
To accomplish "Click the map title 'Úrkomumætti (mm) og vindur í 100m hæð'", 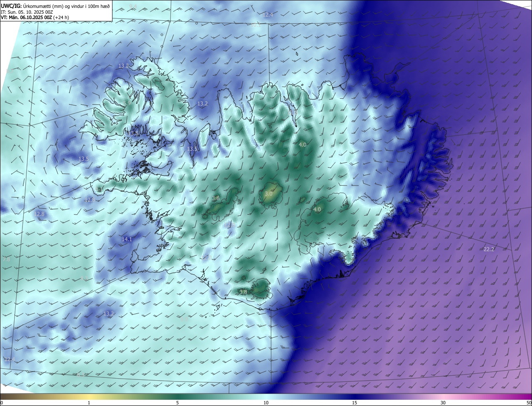I will tap(66, 6).
